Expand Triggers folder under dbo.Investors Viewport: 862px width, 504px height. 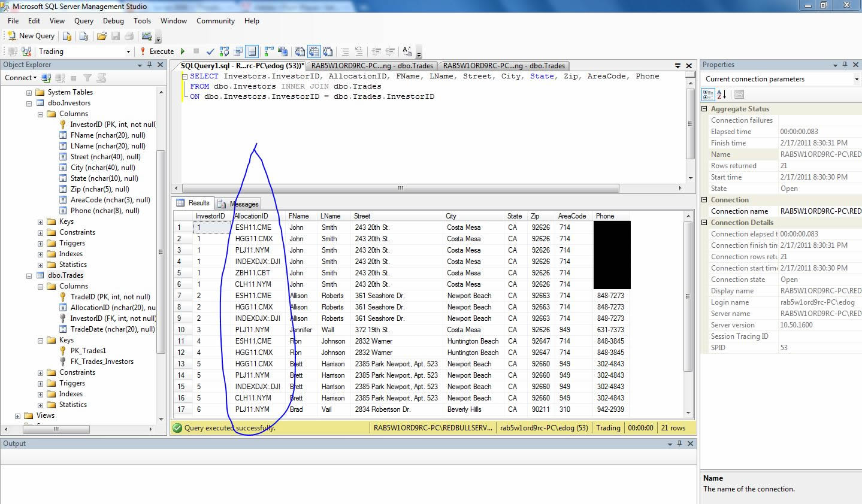40,244
